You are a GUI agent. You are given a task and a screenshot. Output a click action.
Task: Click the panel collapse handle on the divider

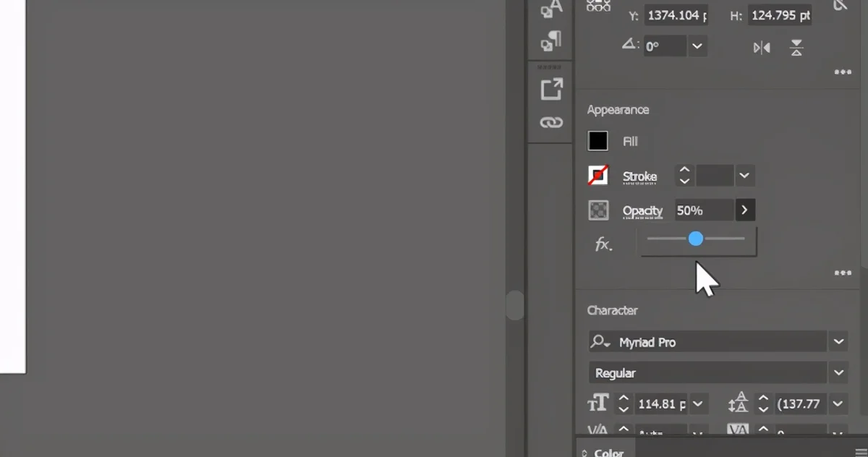(x=514, y=305)
